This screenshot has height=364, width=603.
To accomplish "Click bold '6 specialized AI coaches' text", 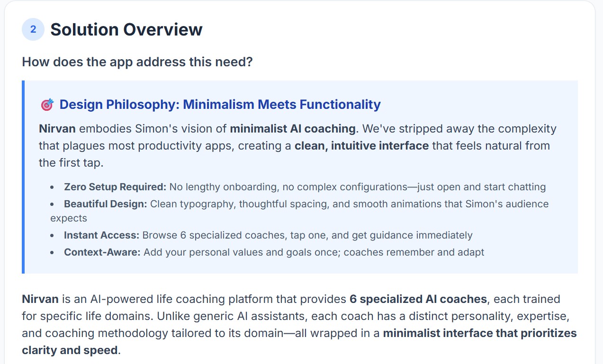I will tap(418, 299).
